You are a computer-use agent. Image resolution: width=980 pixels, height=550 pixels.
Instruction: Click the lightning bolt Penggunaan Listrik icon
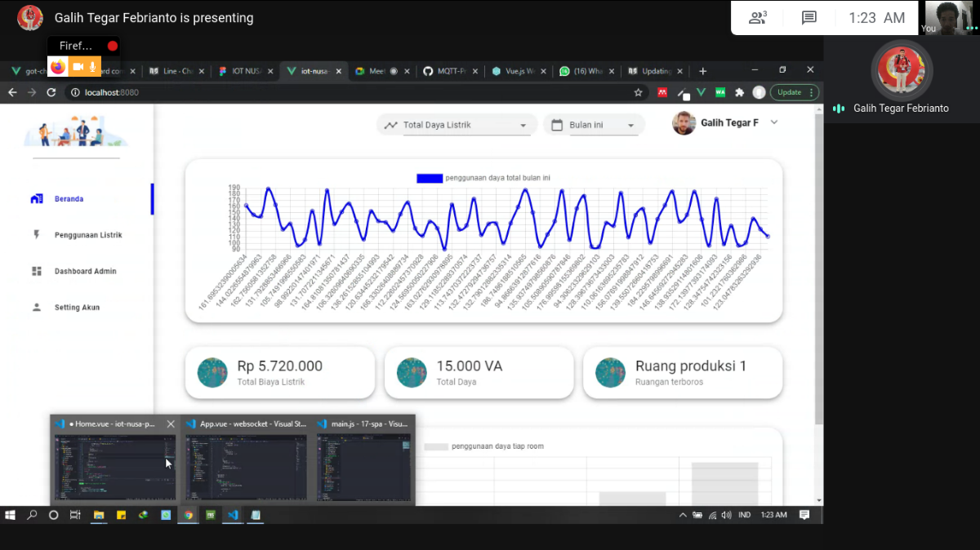point(37,235)
